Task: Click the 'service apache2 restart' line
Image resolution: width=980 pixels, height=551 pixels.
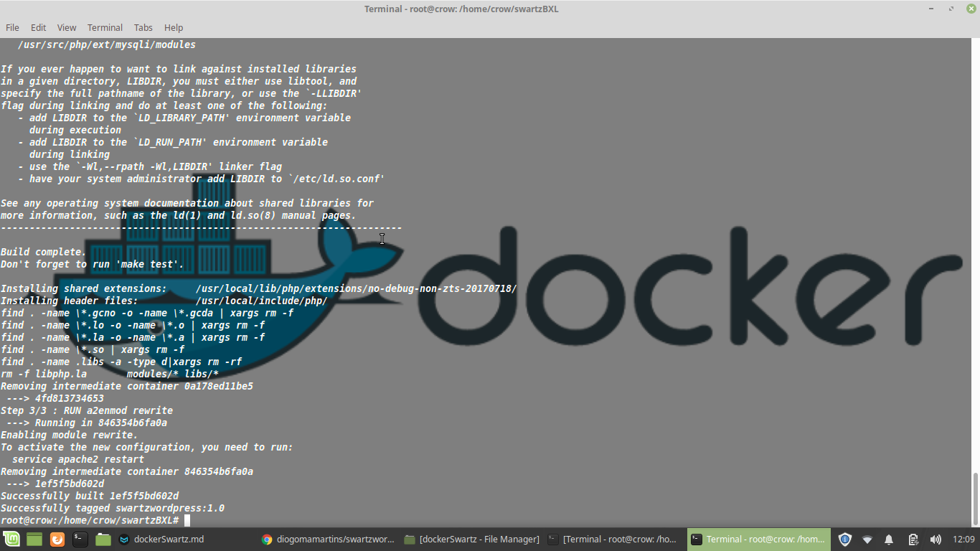Action: (78, 459)
